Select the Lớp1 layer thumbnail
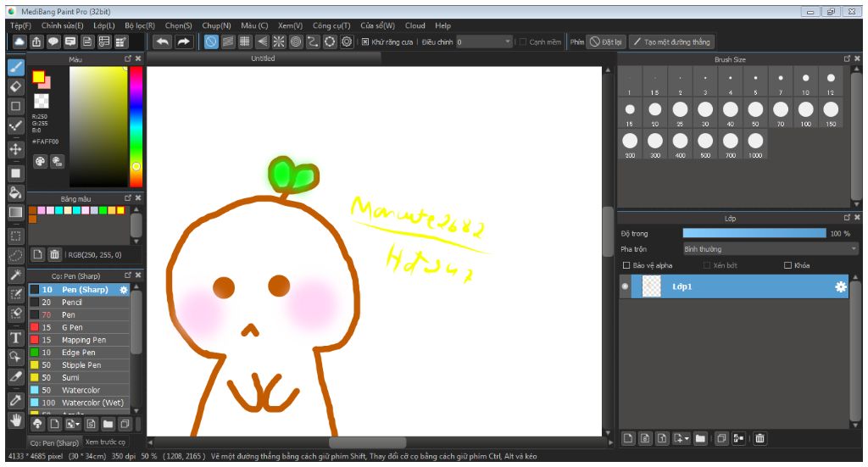 coord(651,286)
